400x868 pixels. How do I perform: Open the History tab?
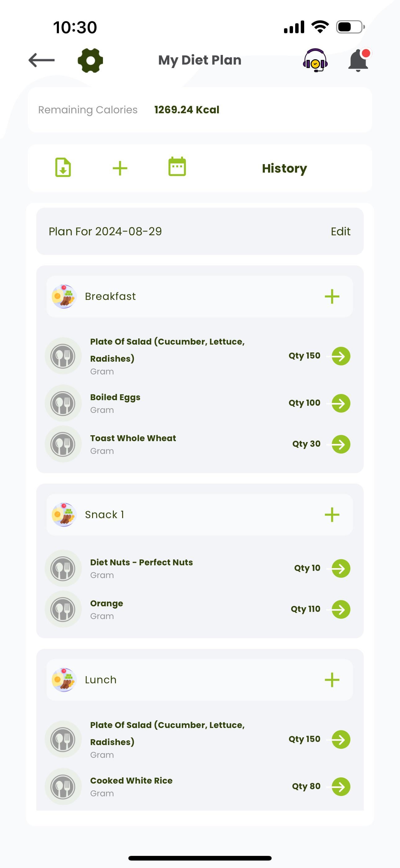tap(285, 168)
